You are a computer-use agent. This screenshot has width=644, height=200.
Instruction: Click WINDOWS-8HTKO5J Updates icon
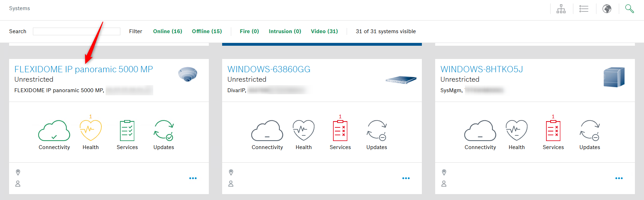pyautogui.click(x=589, y=131)
